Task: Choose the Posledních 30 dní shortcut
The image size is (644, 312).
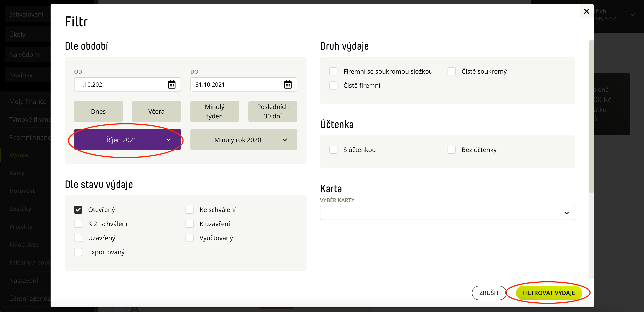Action: click(273, 111)
